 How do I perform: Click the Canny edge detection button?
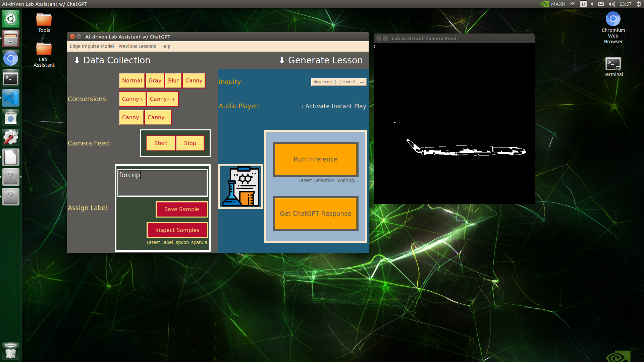tap(193, 80)
